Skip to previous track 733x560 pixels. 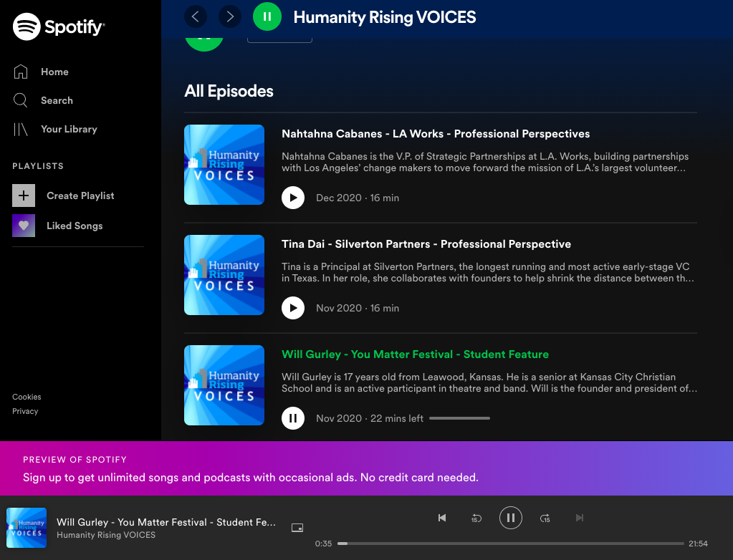click(442, 518)
